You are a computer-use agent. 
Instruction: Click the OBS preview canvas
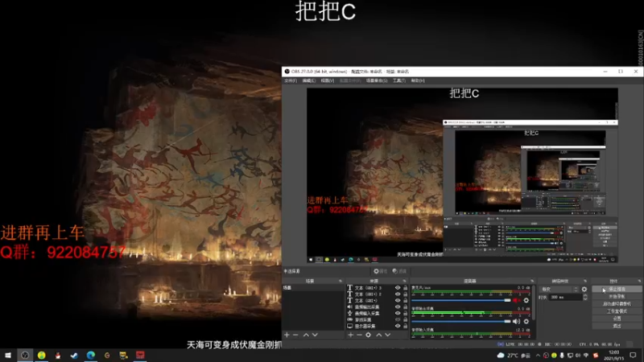coord(462,175)
